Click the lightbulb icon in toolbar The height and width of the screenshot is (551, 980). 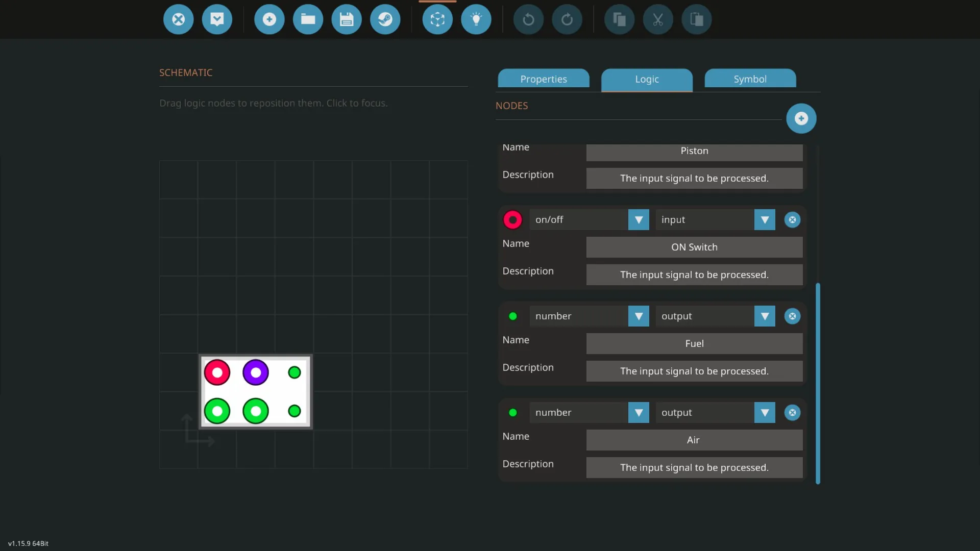(x=476, y=19)
